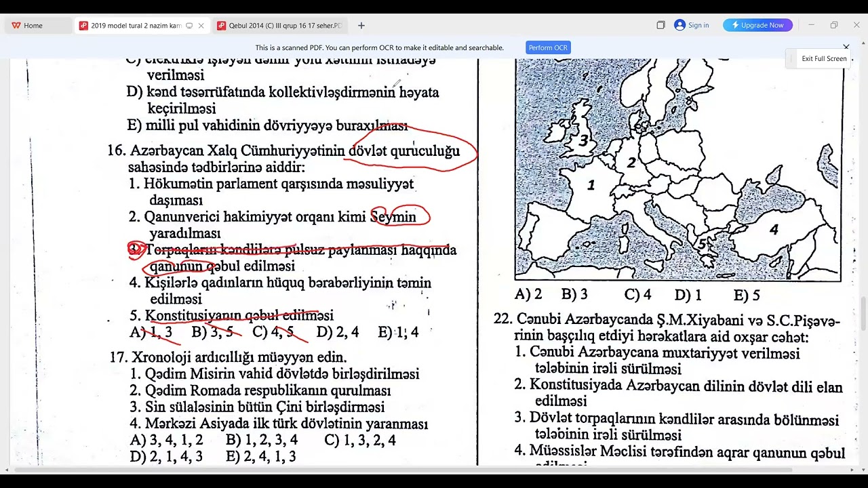Click the horizontal scrollbar at the bottom
Image resolution: width=868 pixels, height=488 pixels.
click(x=403, y=470)
